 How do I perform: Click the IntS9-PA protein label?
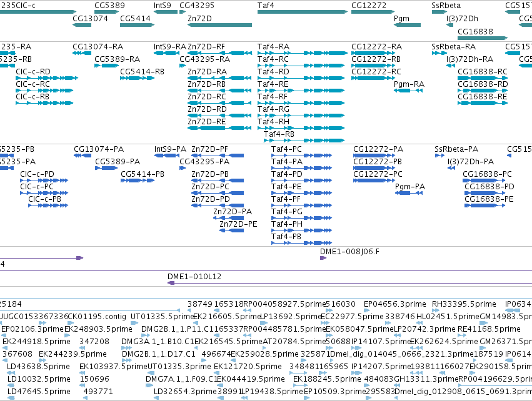click(170, 149)
